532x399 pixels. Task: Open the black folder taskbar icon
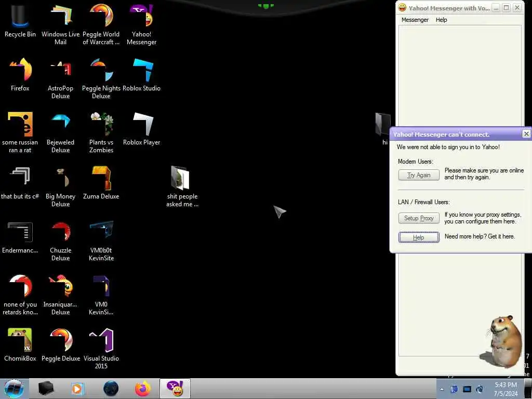coord(46,389)
